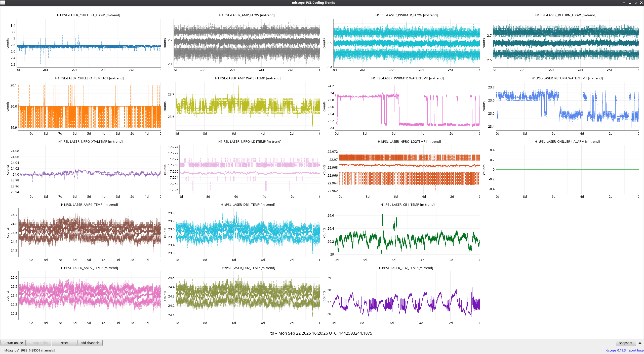Take a snapshot of the plots
This screenshot has width=644, height=354.
point(625,343)
